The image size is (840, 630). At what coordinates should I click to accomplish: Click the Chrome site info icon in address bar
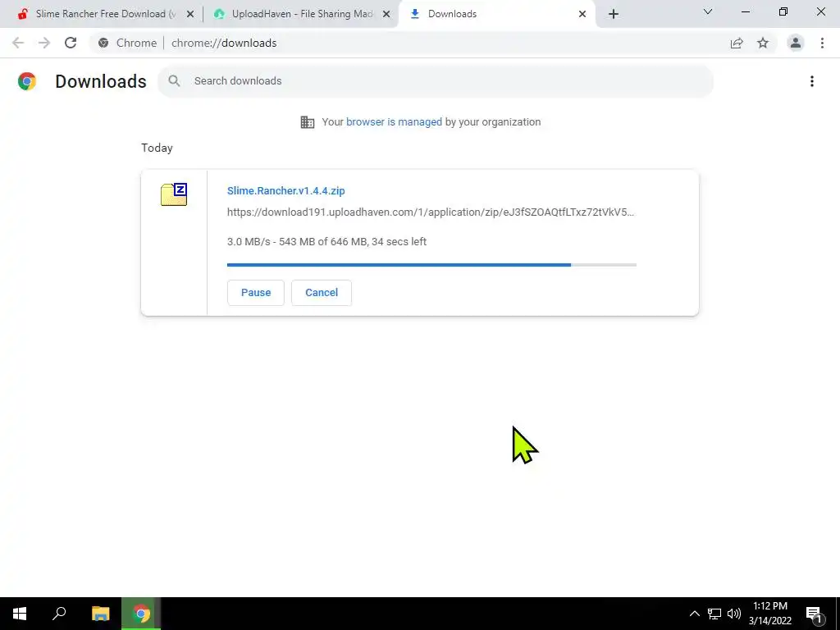coord(103,43)
